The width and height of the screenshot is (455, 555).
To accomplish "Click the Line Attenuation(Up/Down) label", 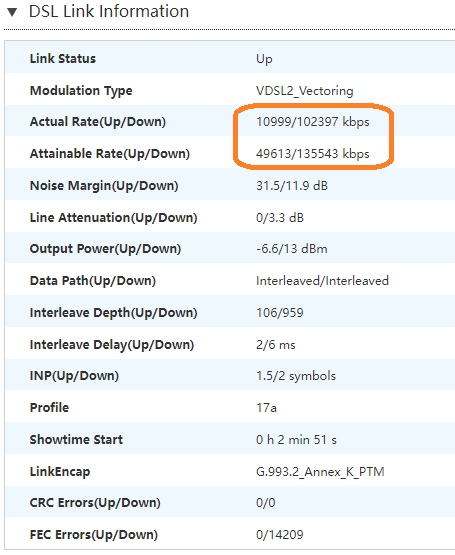I will (x=114, y=217).
